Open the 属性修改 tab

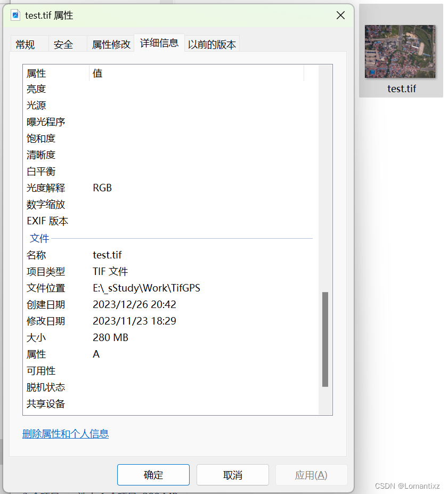pos(110,45)
